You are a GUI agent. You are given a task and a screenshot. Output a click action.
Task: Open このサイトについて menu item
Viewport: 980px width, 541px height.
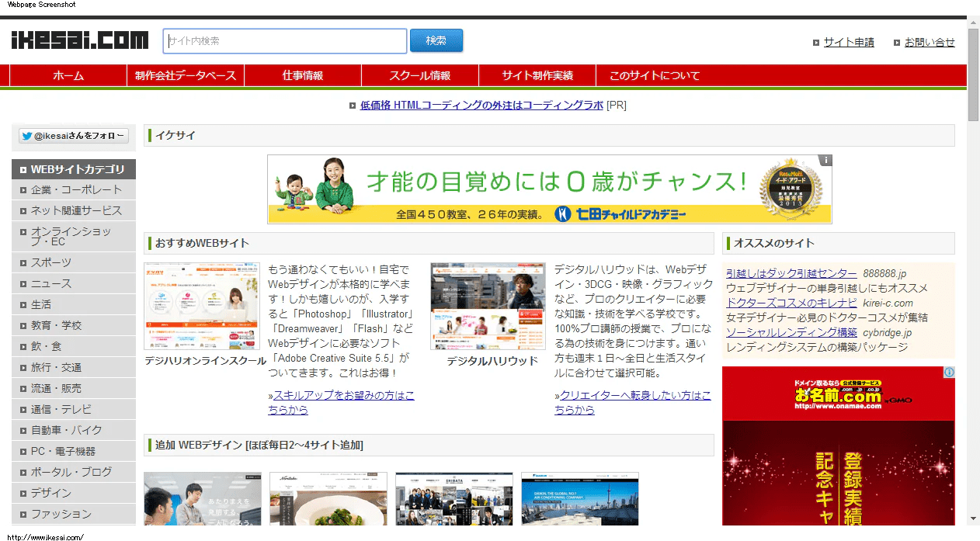pos(655,75)
